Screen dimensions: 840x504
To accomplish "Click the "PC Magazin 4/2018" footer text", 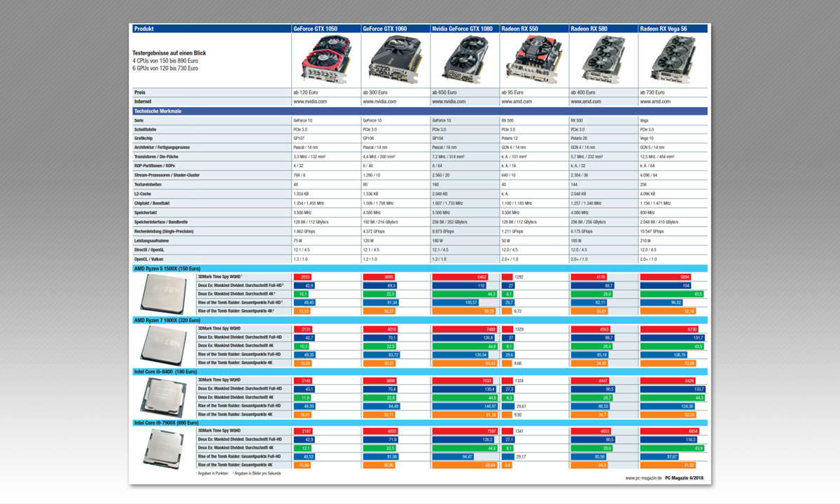I will [685, 478].
